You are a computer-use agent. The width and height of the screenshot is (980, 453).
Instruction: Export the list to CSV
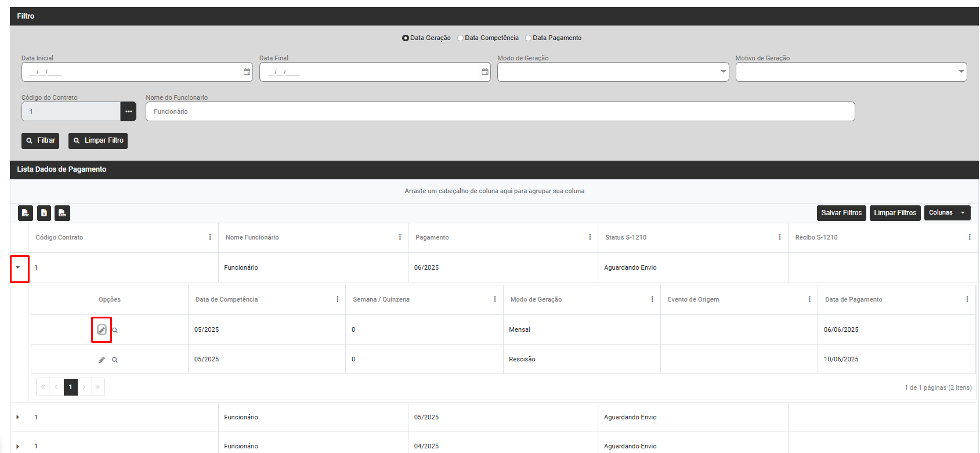(62, 213)
